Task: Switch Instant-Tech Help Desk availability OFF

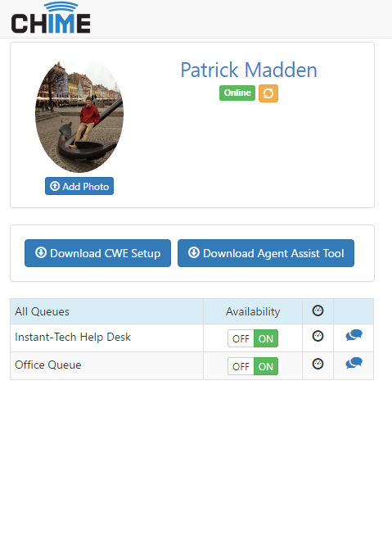Action: tap(241, 338)
